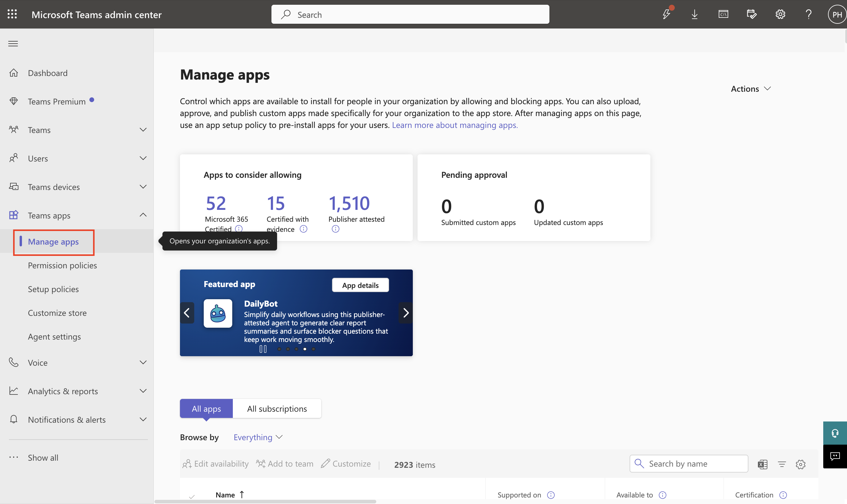Focus the Search by name field
Viewport: 847px width, 504px height.
coord(689,464)
